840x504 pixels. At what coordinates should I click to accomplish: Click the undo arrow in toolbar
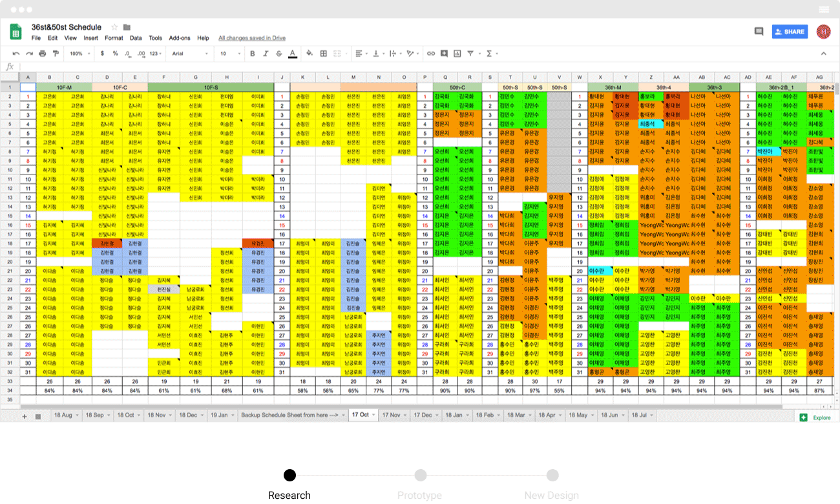coord(16,54)
